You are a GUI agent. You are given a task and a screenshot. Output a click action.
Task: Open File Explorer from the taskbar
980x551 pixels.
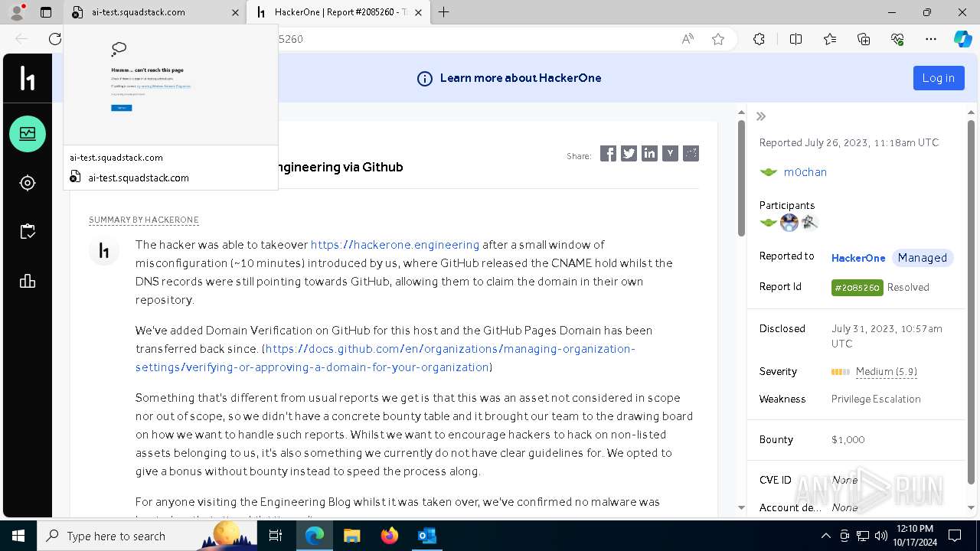352,536
